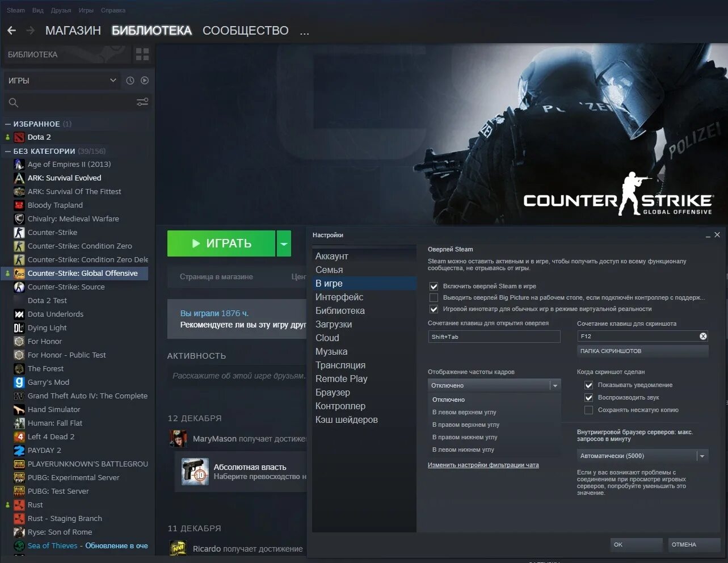Click PLAYERUNKNOWN'S BATTLEGROUNDS game icon
The image size is (728, 563).
(x=19, y=464)
